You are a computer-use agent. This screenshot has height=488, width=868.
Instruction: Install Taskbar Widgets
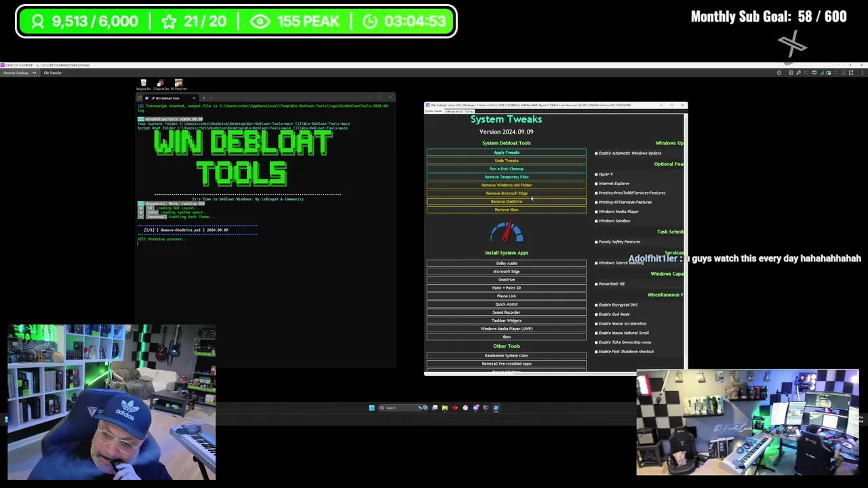coord(507,320)
